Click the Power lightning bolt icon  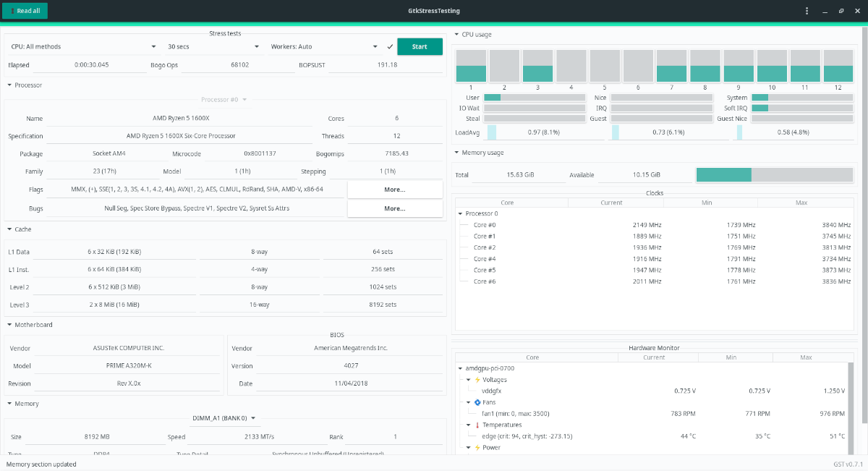pos(477,447)
